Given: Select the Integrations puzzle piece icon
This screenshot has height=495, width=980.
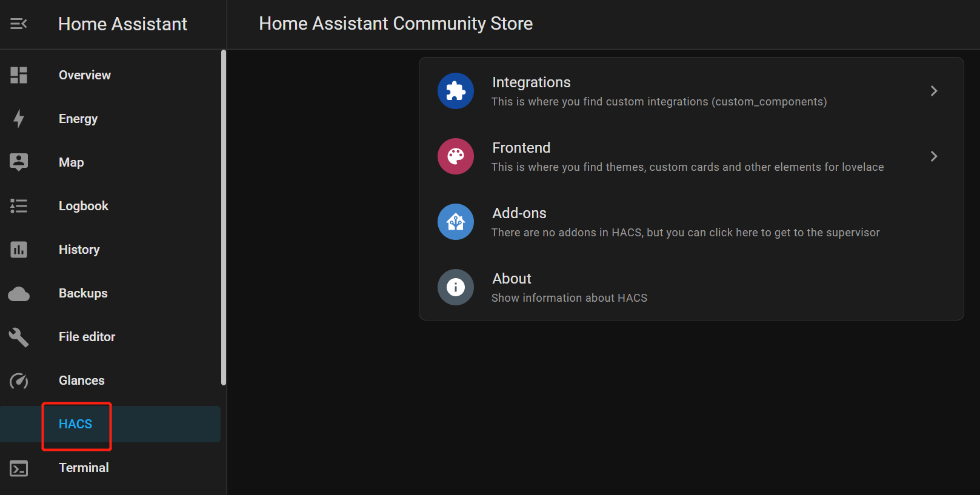Looking at the screenshot, I should [x=456, y=91].
